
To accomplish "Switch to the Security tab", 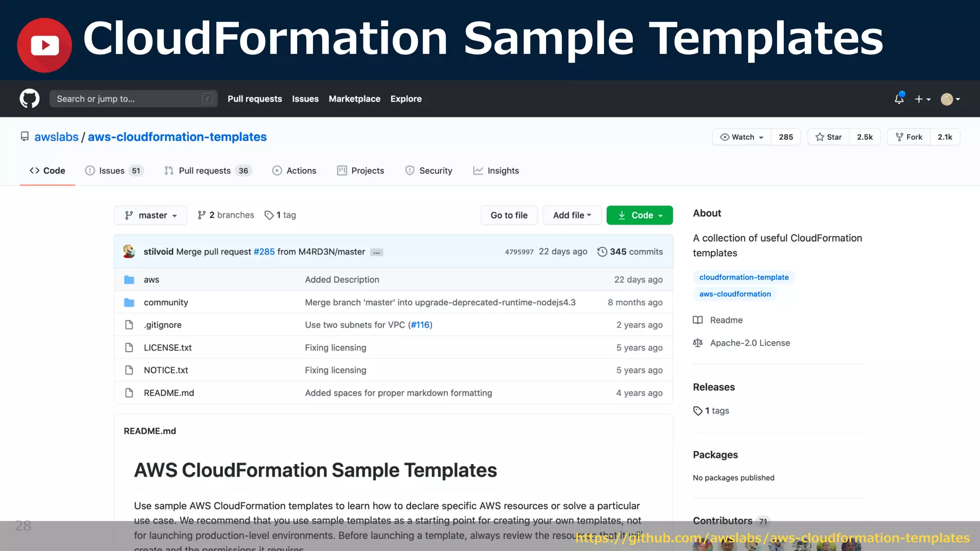I will (429, 171).
